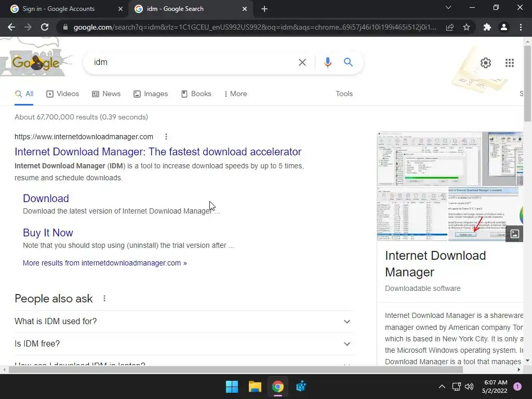Open a new tab with plus button
The width and height of the screenshot is (532, 399).
264,9
